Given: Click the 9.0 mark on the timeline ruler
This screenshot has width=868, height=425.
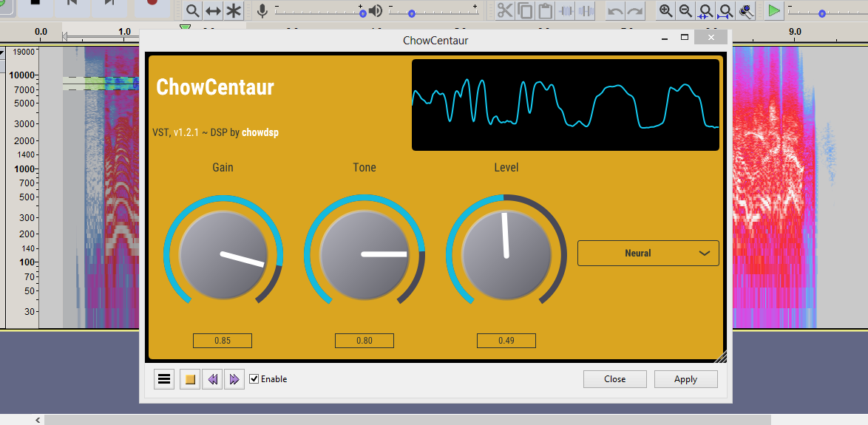Looking at the screenshot, I should pos(795,32).
